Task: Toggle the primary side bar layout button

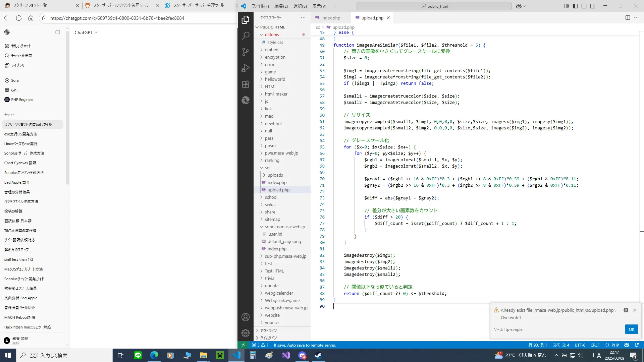Action: click(575, 6)
